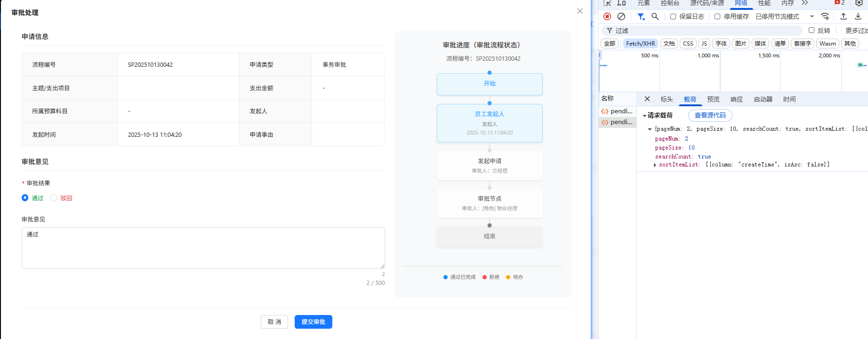Screen dimensions: 868x339
Task: Enable the 保留日志 checkbox
Action: pos(673,16)
